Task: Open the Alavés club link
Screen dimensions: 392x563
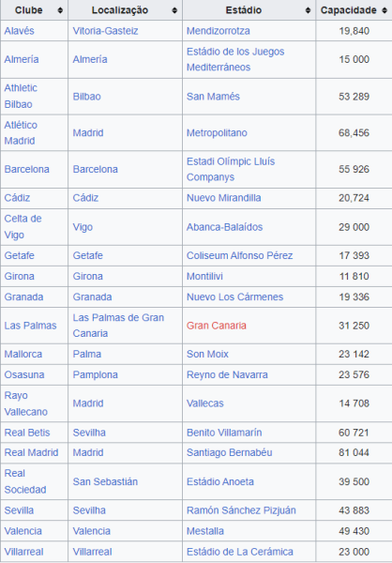Action: (20, 31)
